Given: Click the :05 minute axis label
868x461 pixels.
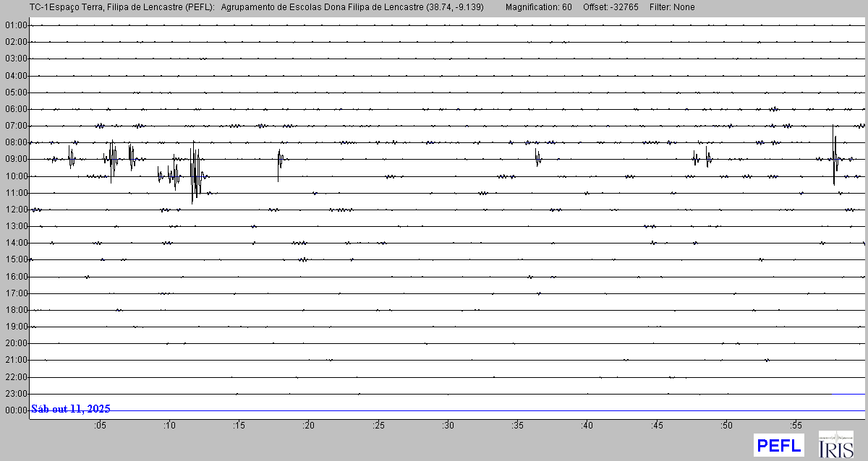Looking at the screenshot, I should tap(100, 426).
